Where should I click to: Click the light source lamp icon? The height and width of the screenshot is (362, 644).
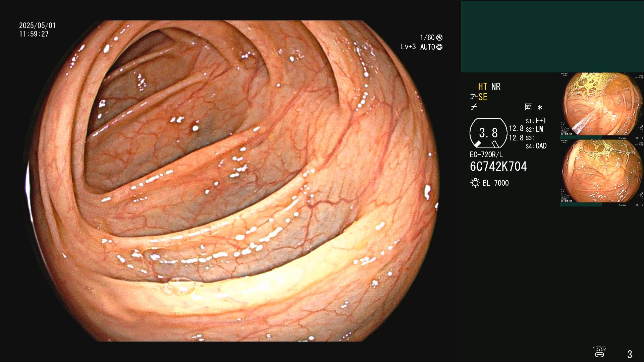pyautogui.click(x=475, y=183)
